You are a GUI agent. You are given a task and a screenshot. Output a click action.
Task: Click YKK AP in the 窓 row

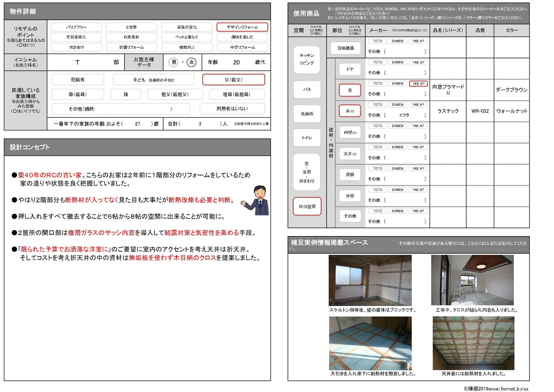pos(418,84)
